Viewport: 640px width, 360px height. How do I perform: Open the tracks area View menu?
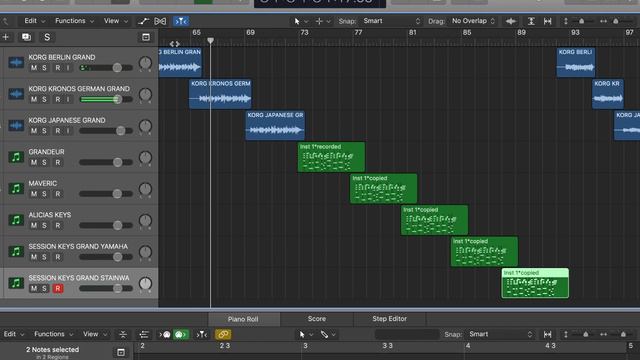[x=116, y=21]
